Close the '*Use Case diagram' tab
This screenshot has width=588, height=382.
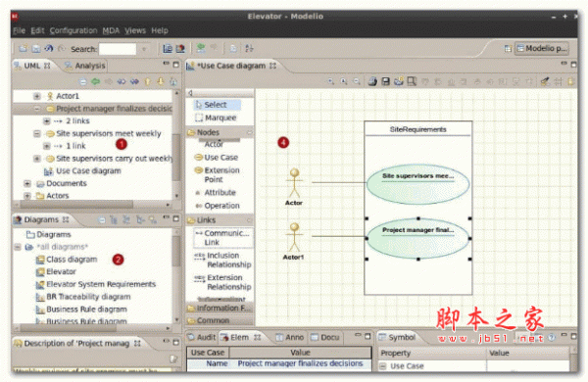(x=273, y=66)
